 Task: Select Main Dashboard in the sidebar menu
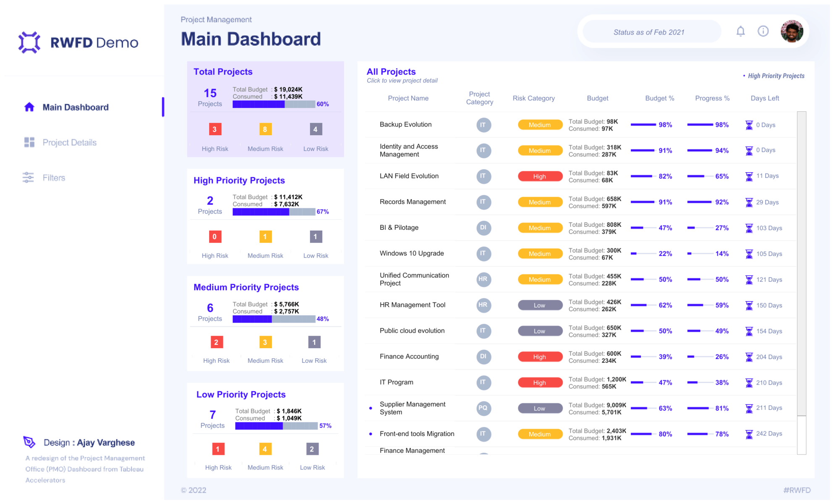[x=76, y=107]
